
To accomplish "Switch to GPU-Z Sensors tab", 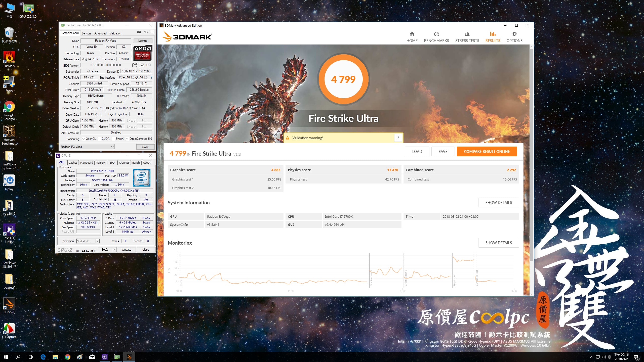I will click(87, 33).
